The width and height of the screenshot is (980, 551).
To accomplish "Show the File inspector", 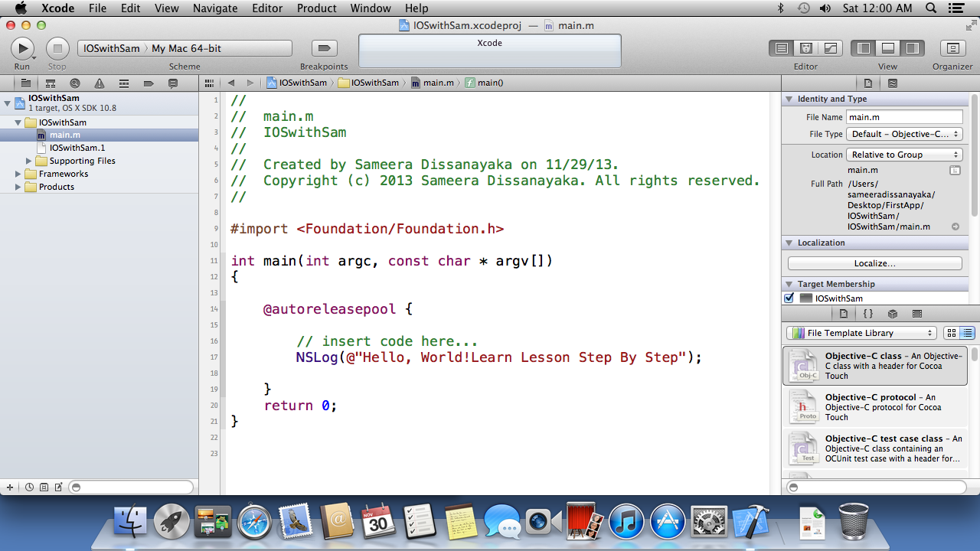I will point(868,83).
